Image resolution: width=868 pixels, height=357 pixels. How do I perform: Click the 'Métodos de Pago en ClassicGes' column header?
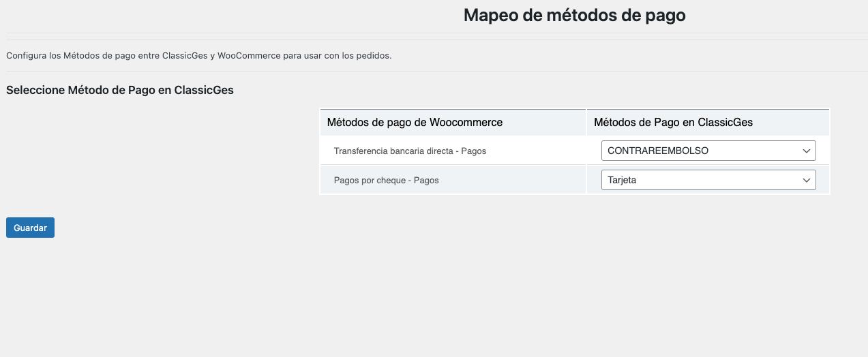(x=673, y=123)
